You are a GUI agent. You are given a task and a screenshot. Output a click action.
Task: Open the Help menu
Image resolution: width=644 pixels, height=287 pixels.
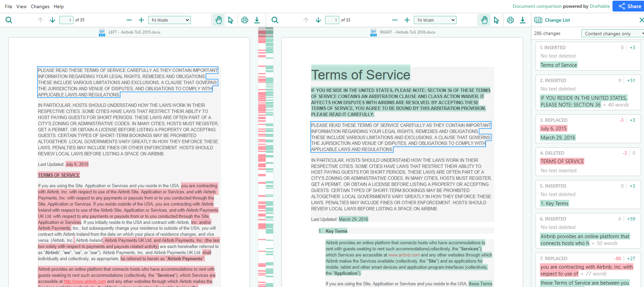click(59, 6)
